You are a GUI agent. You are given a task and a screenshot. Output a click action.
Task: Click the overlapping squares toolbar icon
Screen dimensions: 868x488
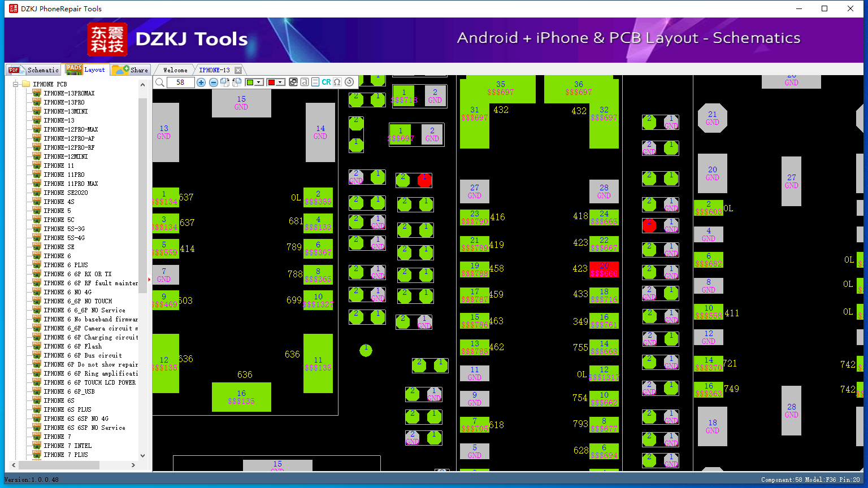click(293, 82)
